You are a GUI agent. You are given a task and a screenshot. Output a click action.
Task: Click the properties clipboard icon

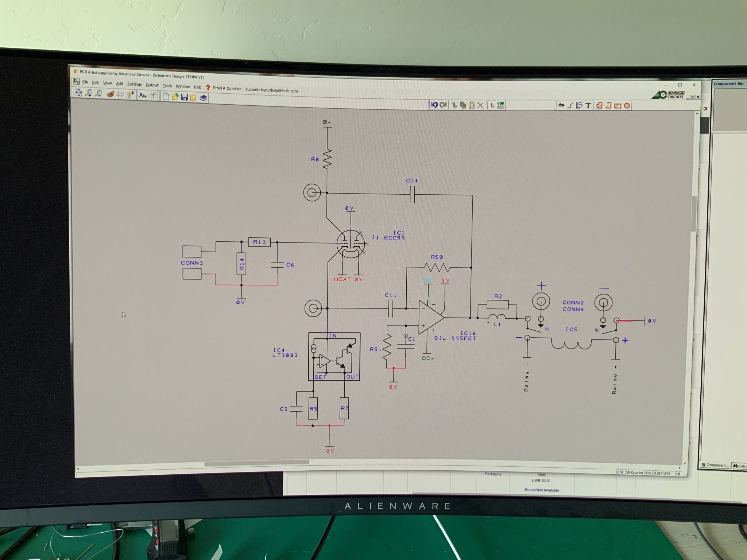(x=130, y=95)
